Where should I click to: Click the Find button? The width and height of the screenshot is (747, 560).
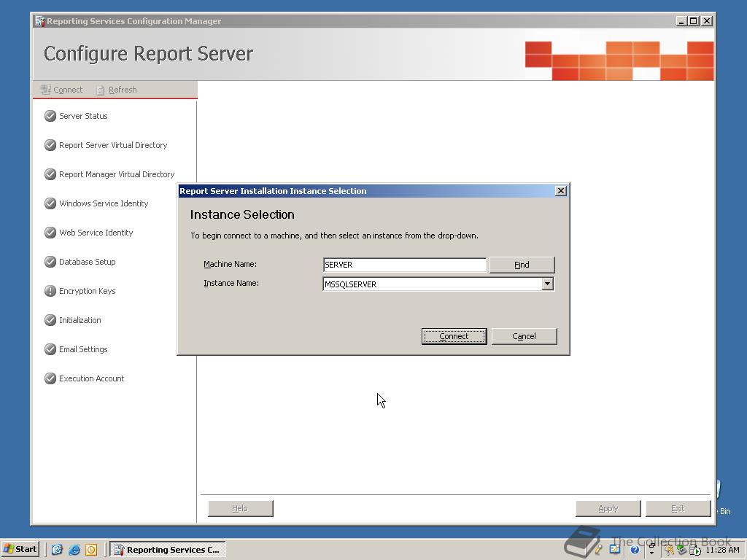click(522, 265)
